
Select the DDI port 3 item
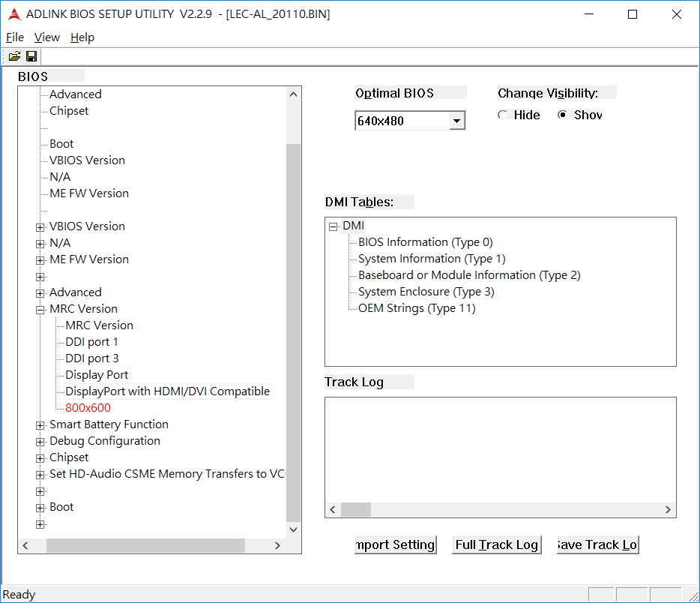(x=92, y=358)
